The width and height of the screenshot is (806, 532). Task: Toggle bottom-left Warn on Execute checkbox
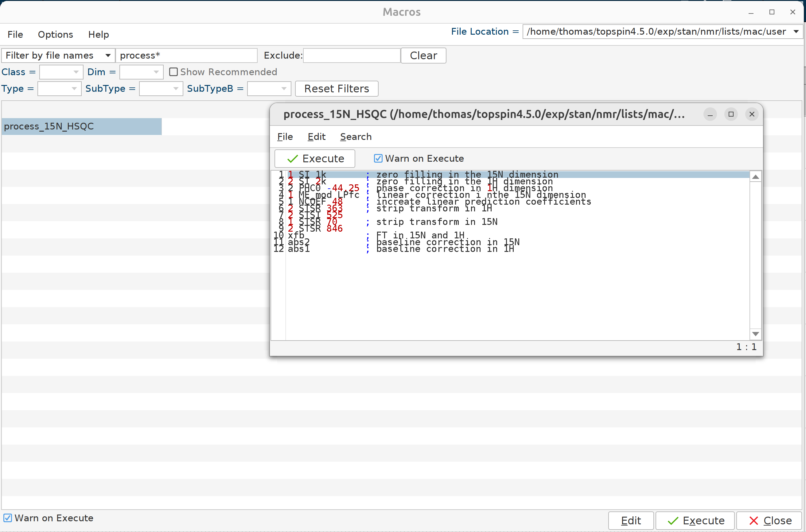[8, 518]
